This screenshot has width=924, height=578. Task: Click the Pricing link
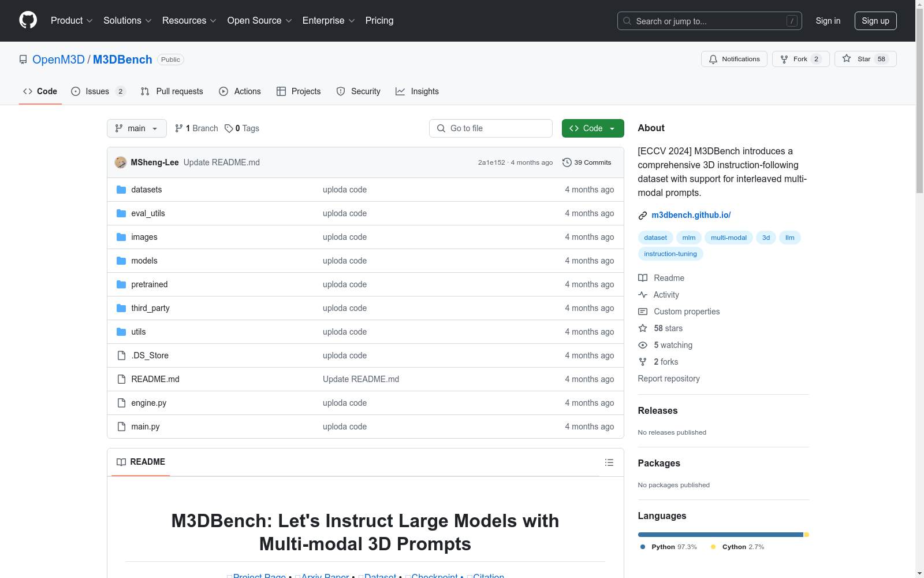point(379,20)
